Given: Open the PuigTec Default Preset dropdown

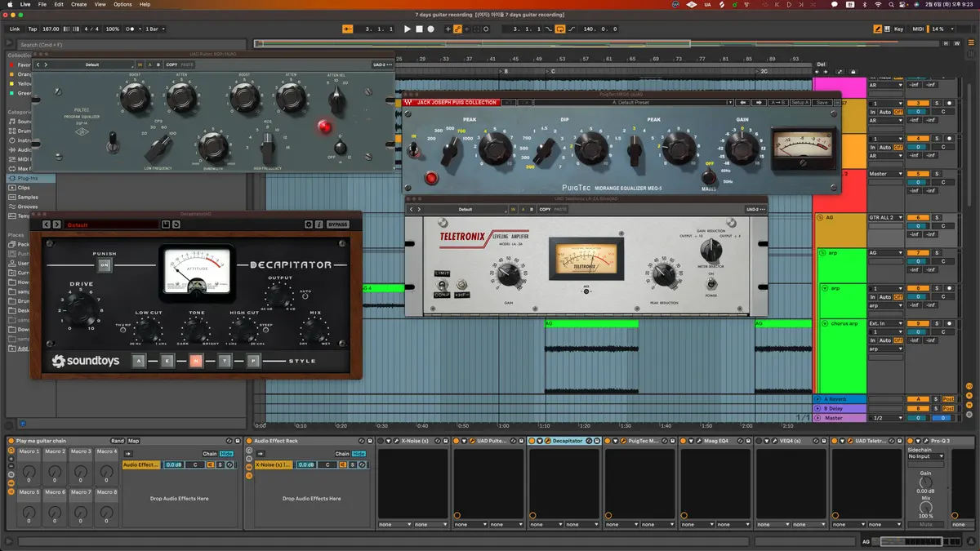Looking at the screenshot, I should (631, 102).
